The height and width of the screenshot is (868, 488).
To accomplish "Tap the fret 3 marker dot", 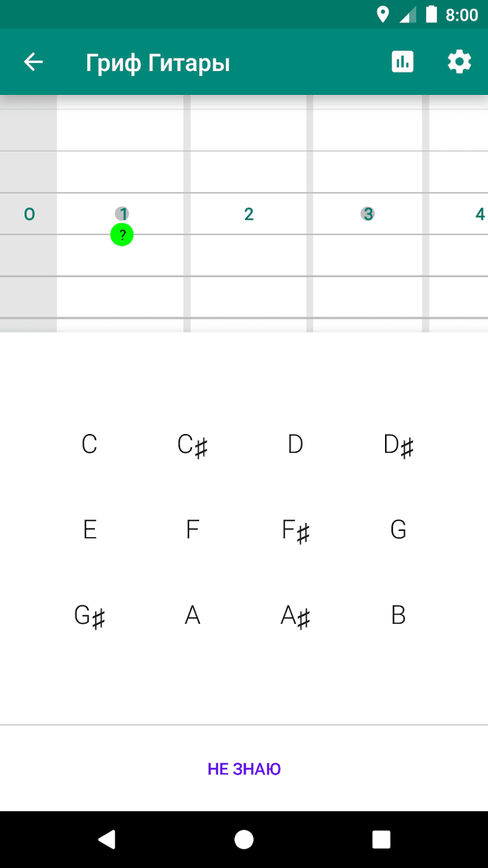I will coord(367,214).
